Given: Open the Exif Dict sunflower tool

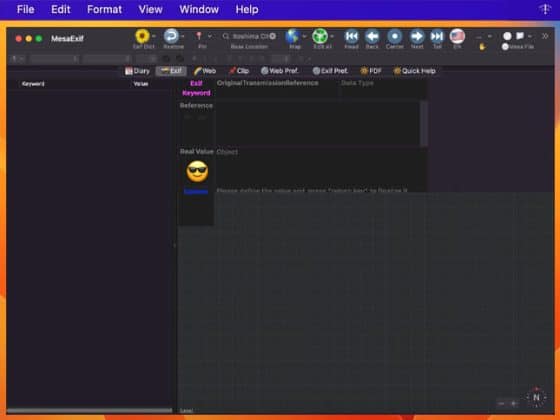Looking at the screenshot, I should tap(142, 36).
